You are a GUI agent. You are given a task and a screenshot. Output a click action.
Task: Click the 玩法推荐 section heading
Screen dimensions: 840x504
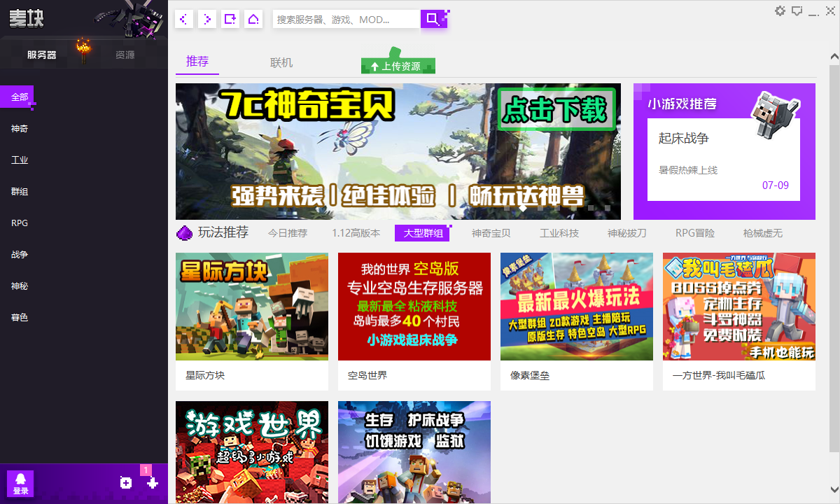pyautogui.click(x=223, y=232)
